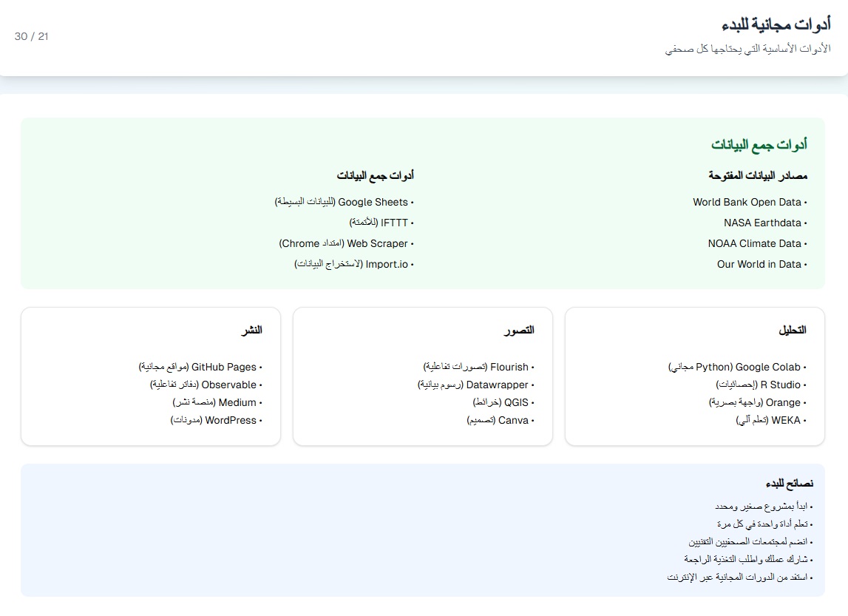The height and width of the screenshot is (616, 848).
Task: Select tip شارك عملك واطلب التغذية الراجعة
Action: (x=748, y=558)
